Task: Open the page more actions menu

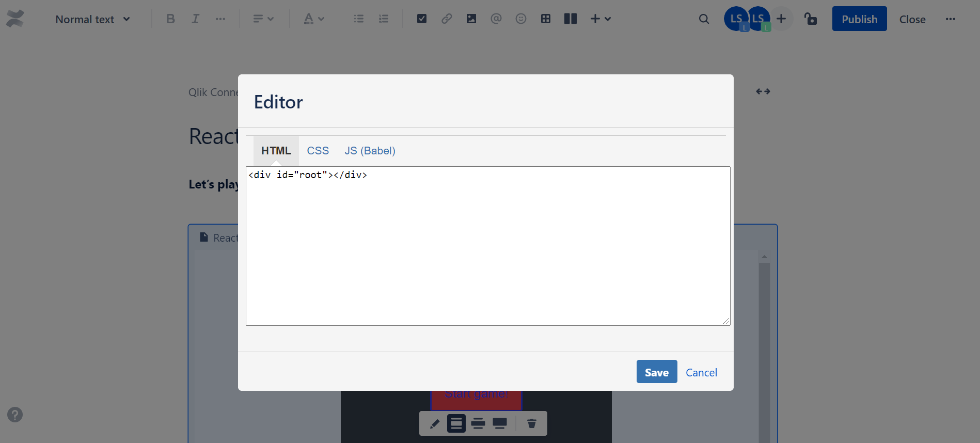Action: coord(951,19)
